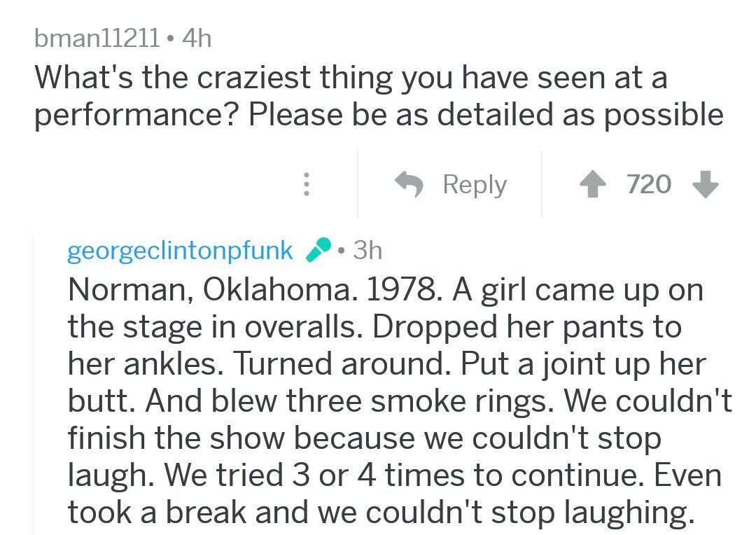This screenshot has width=756, height=535.
Task: Upvote the bman11211 question
Action: (x=593, y=185)
